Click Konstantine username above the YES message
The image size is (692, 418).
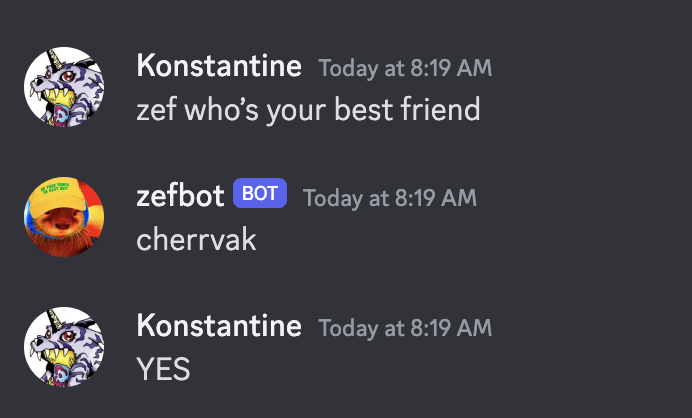pyautogui.click(x=219, y=325)
